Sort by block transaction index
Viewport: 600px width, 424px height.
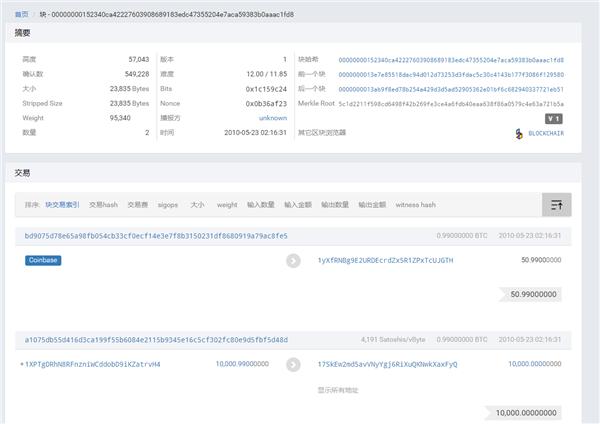click(x=62, y=205)
